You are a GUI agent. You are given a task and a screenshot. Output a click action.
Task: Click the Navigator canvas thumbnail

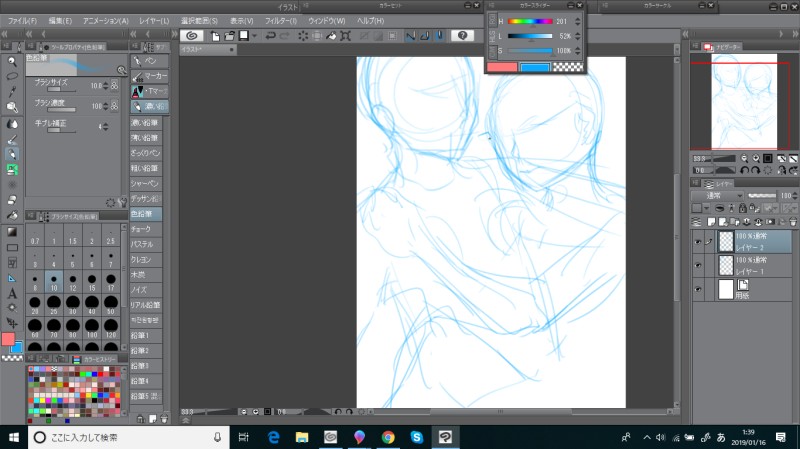tap(744, 102)
